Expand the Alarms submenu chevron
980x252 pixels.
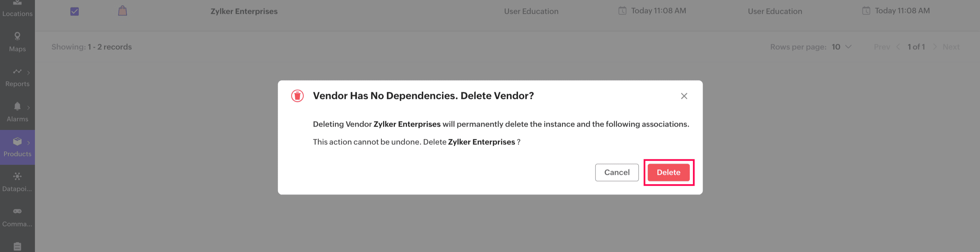pyautogui.click(x=28, y=108)
